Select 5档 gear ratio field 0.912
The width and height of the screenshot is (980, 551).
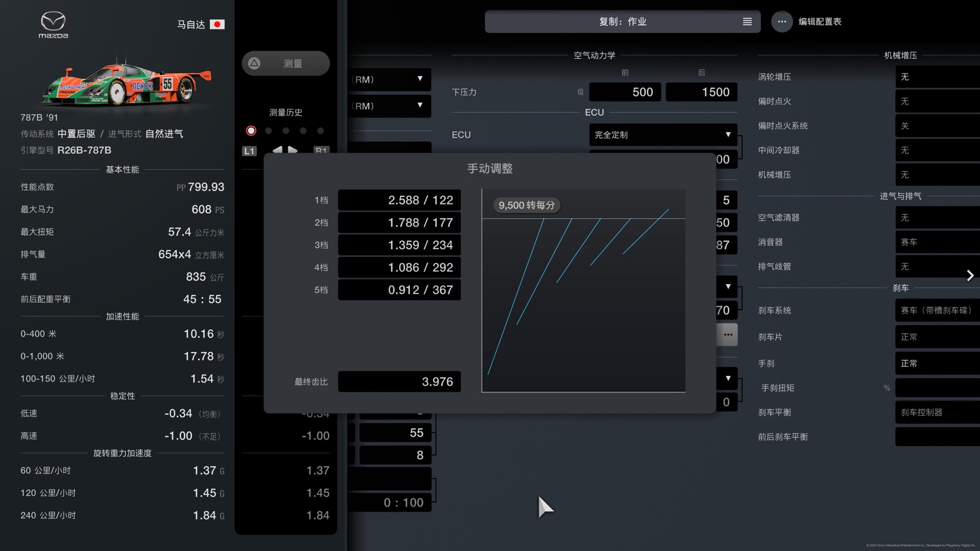click(399, 290)
